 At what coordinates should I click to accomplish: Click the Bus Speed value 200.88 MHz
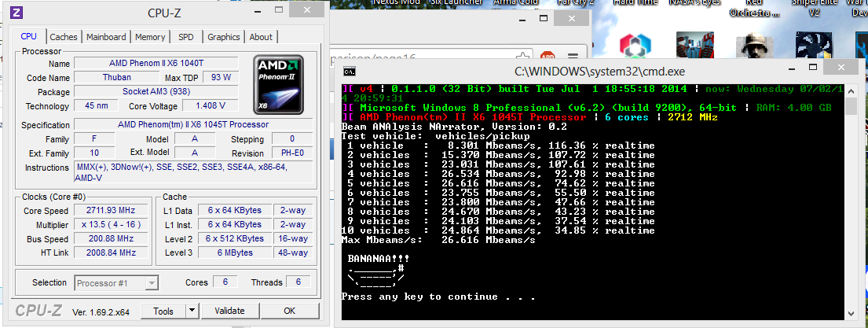pos(111,239)
